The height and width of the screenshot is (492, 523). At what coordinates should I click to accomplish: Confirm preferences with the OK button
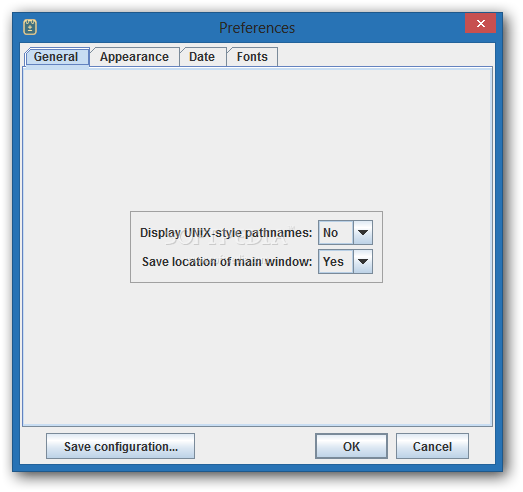(351, 446)
